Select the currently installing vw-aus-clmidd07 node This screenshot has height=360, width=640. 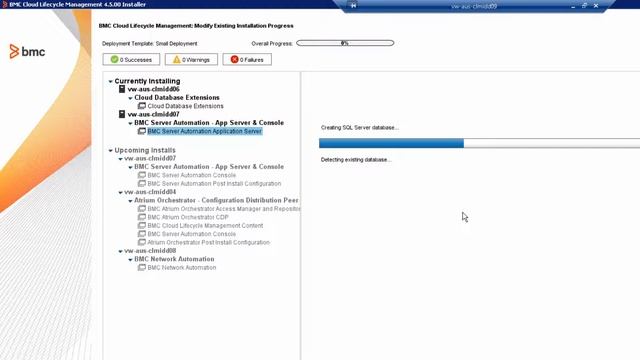coord(153,114)
